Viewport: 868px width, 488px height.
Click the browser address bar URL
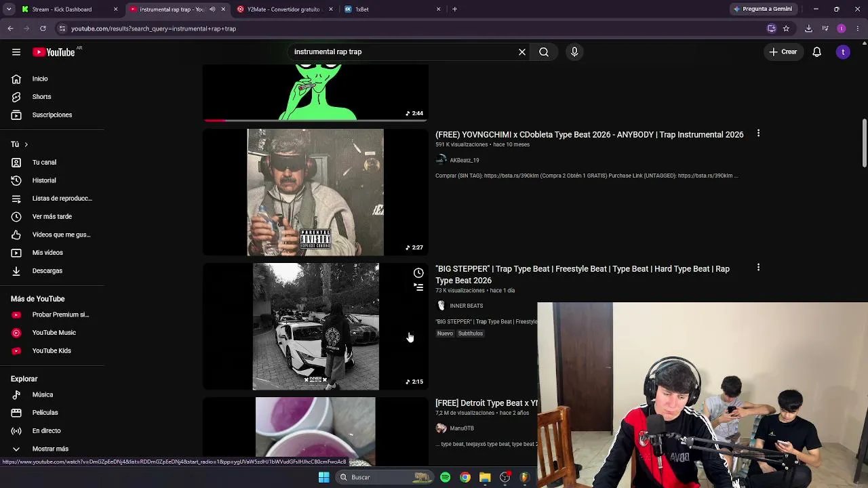click(153, 28)
